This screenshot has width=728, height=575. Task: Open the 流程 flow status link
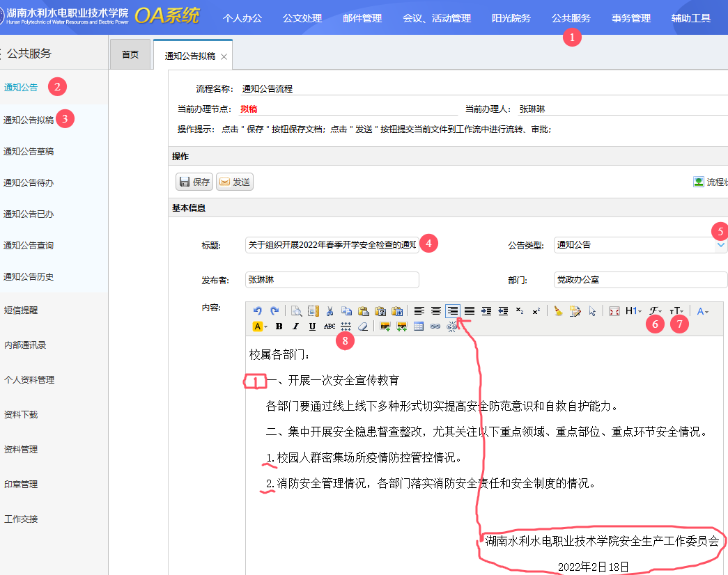tap(711, 182)
